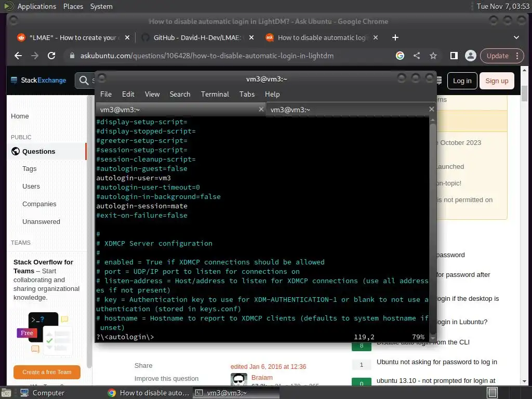Viewport: 532px width, 399px height.
Task: Click the show desktop icon in bottom panel
Action: point(6,393)
